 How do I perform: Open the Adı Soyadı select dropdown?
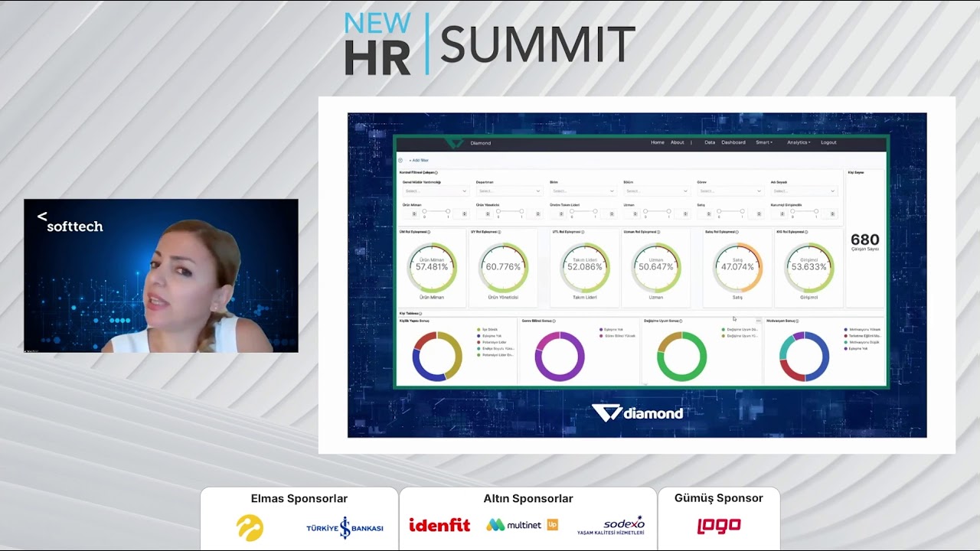pyautogui.click(x=803, y=191)
